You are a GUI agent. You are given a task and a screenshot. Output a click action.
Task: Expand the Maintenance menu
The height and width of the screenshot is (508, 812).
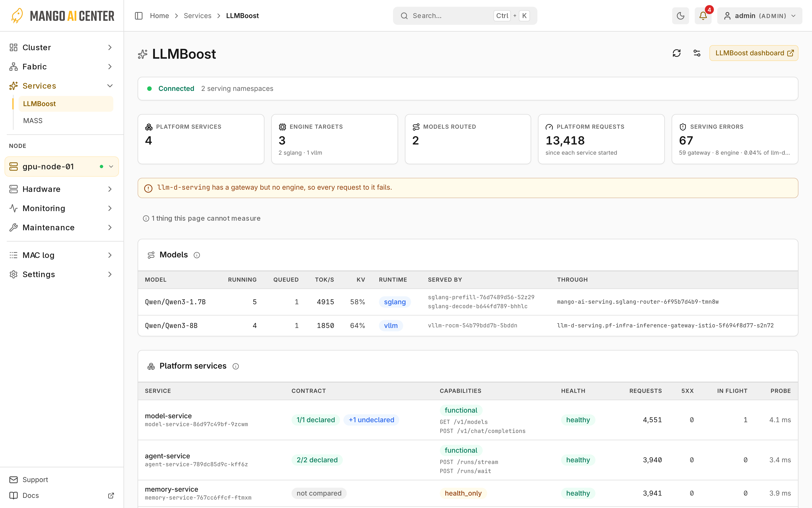tap(62, 227)
